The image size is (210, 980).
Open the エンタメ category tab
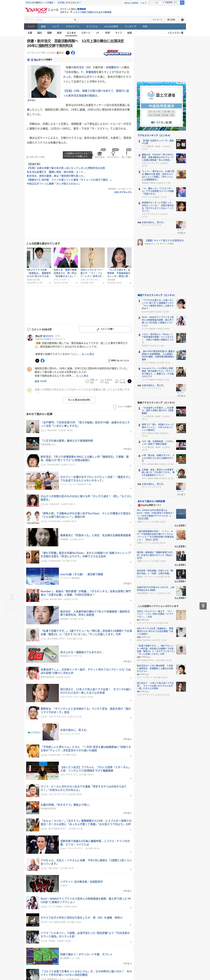tap(71, 33)
